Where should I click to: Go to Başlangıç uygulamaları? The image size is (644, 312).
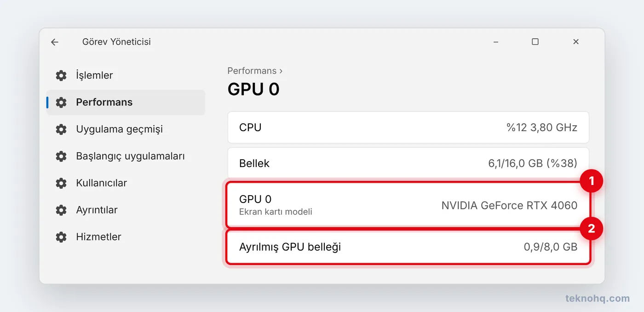[x=126, y=156]
